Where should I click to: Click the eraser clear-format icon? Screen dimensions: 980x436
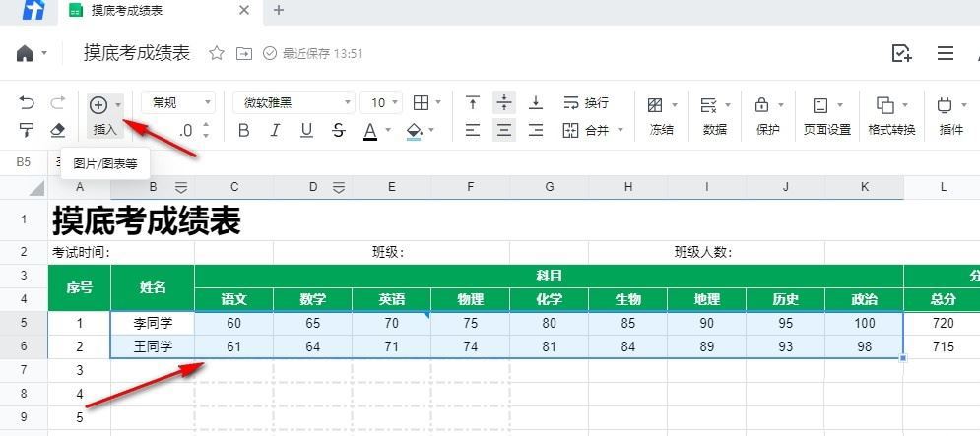57,130
